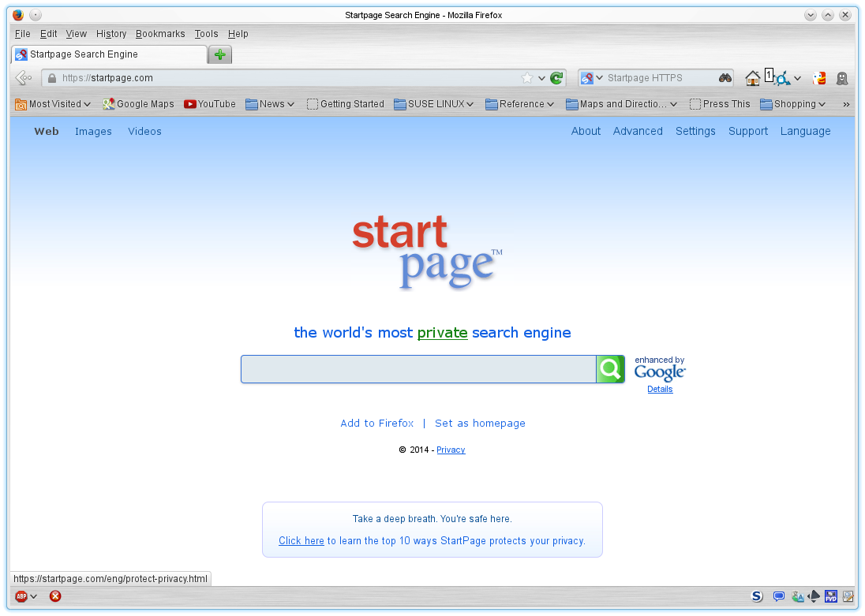
Task: Open the dropdown next to the network extension icon
Action: [x=797, y=78]
